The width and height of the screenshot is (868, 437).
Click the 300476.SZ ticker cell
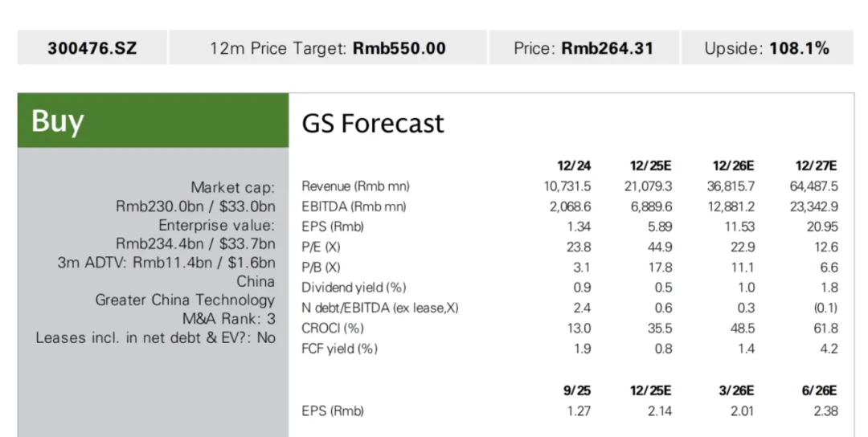(x=92, y=48)
